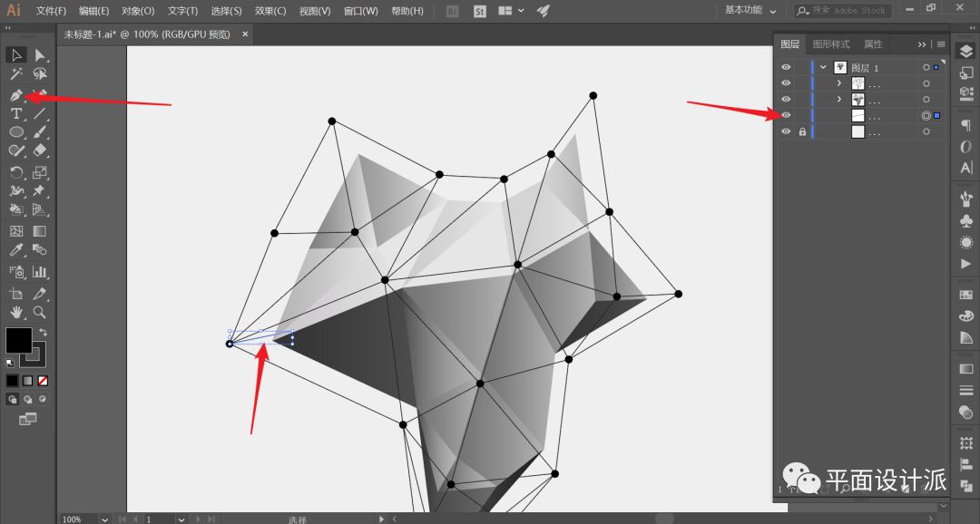Select the Pen tool
Screen dimensions: 980x524
[x=16, y=95]
